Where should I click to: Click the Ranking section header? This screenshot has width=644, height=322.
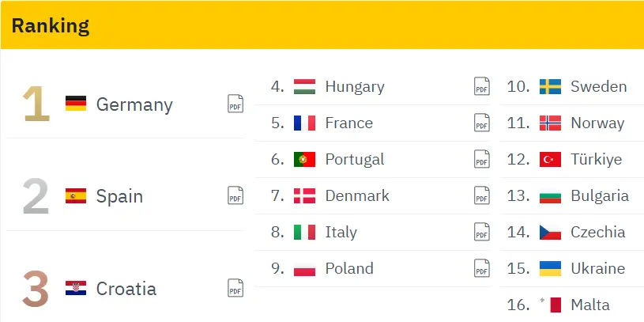[x=51, y=26]
